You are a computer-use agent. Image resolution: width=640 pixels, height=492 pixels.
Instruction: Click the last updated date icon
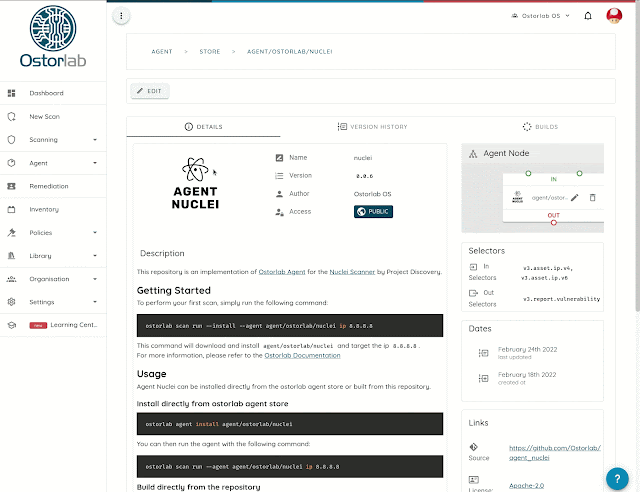pos(484,353)
